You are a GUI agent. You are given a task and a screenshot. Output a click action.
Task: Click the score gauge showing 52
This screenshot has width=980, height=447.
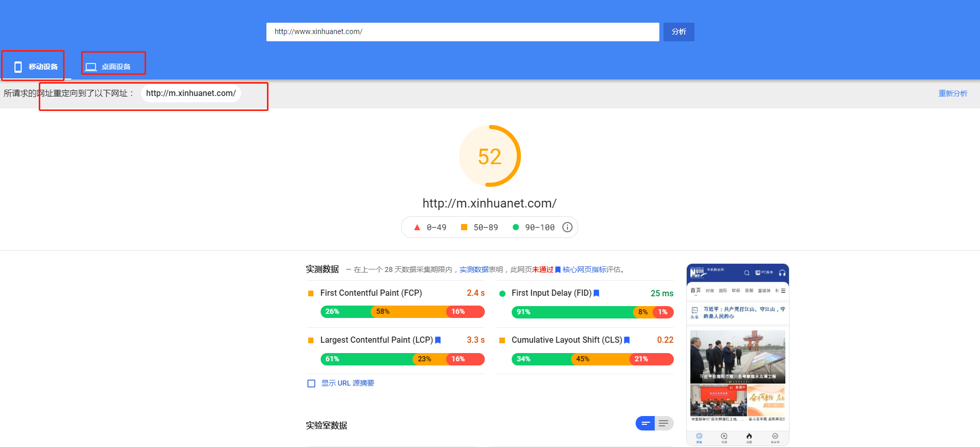click(x=489, y=156)
